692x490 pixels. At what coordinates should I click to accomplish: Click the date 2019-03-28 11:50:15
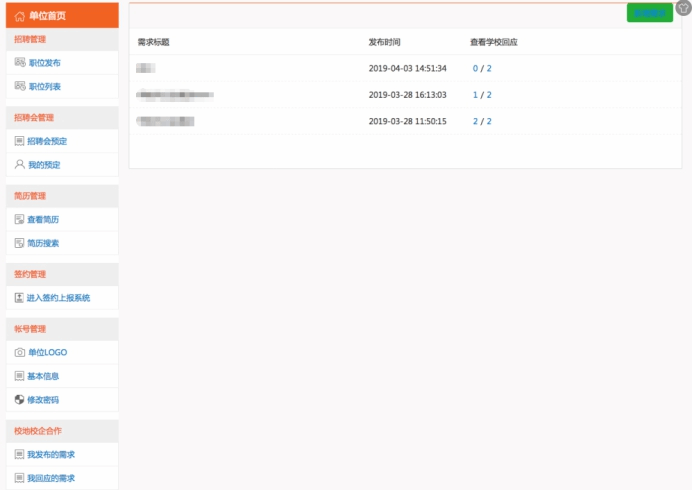click(407, 121)
